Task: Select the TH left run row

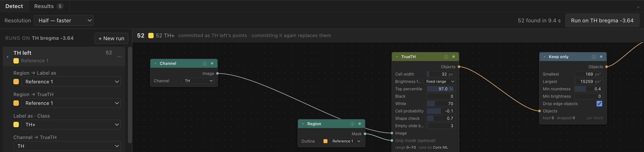Action: pyautogui.click(x=64, y=57)
